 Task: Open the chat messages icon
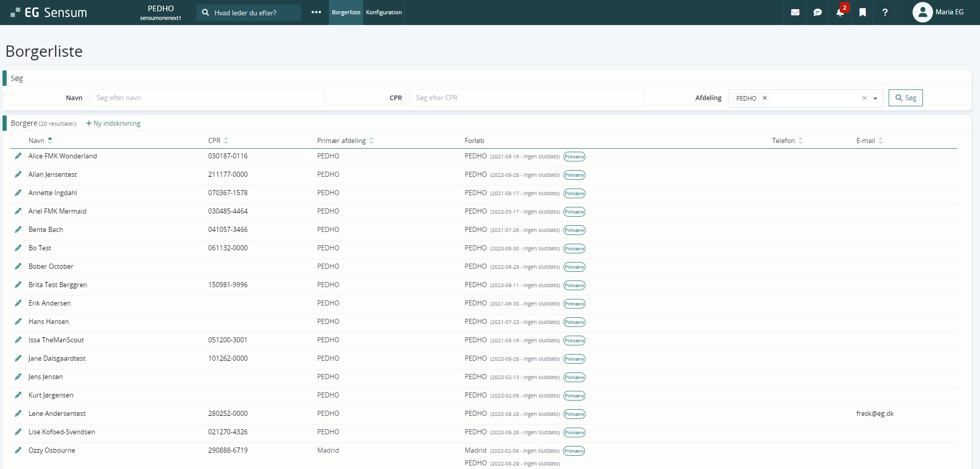pyautogui.click(x=817, y=12)
